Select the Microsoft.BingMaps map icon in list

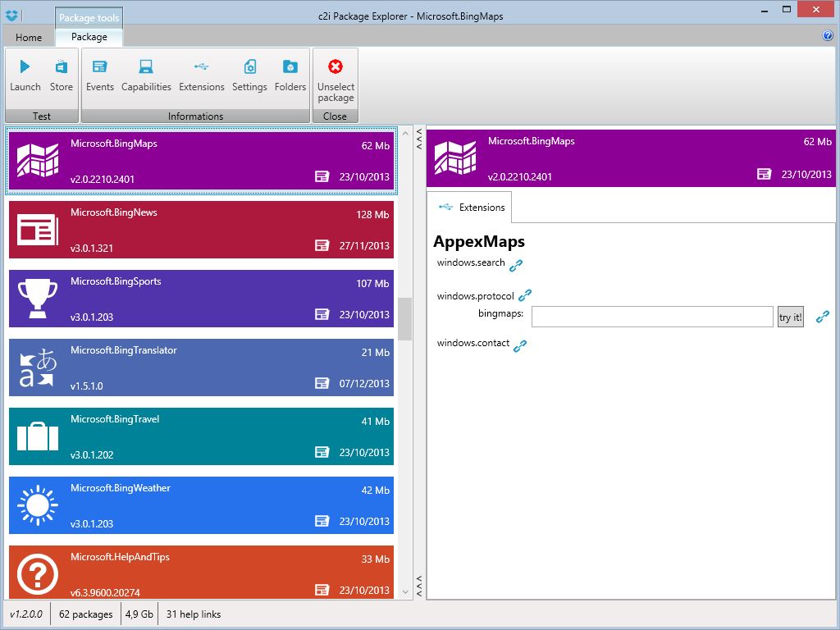coord(37,160)
